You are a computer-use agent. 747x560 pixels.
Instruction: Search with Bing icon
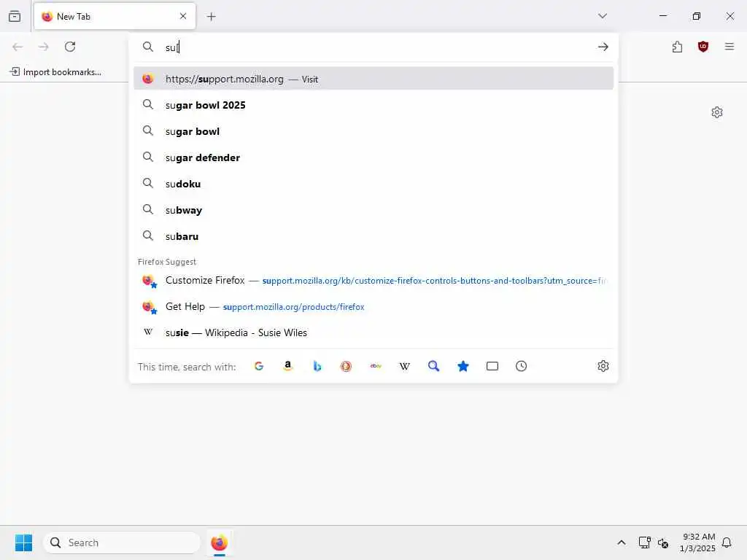tap(317, 366)
